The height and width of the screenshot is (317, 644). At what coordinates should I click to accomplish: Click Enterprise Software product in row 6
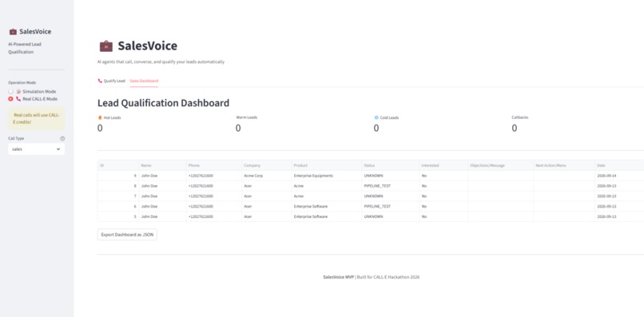tap(327, 207)
